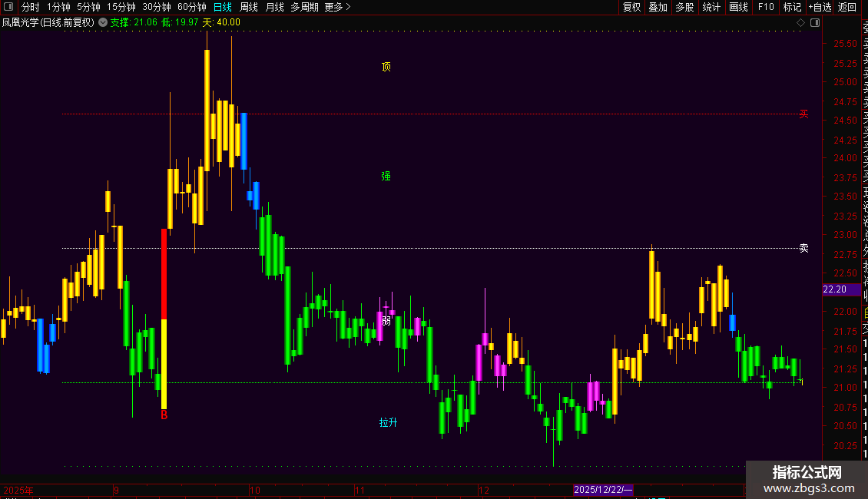
Task: Click the 25.50 price axis label
Action: point(845,44)
